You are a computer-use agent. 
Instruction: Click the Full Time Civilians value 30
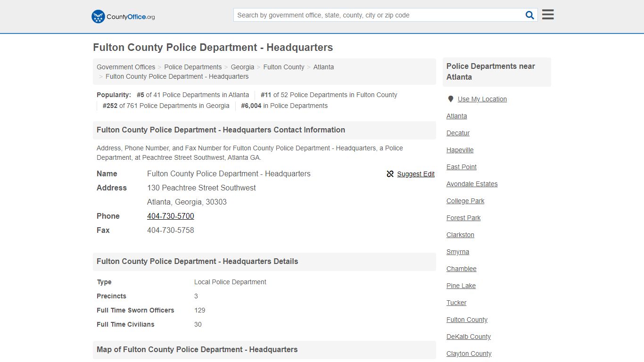pos(198,324)
